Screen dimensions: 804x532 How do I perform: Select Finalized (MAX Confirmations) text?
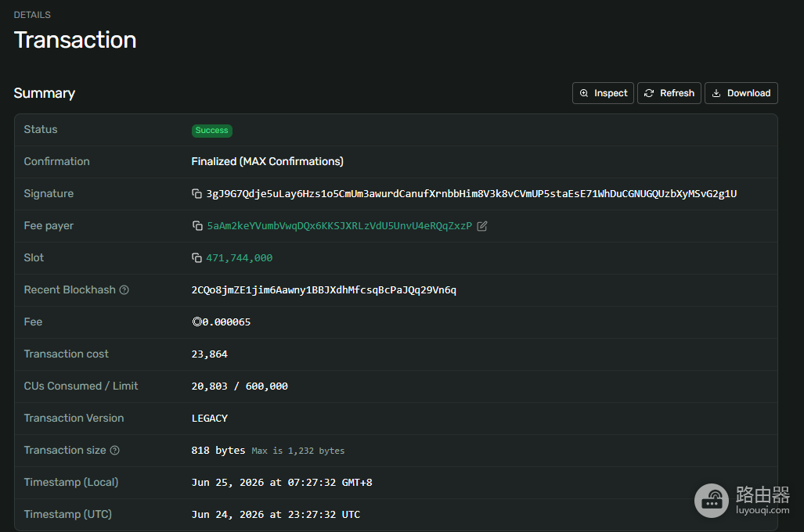click(x=268, y=161)
